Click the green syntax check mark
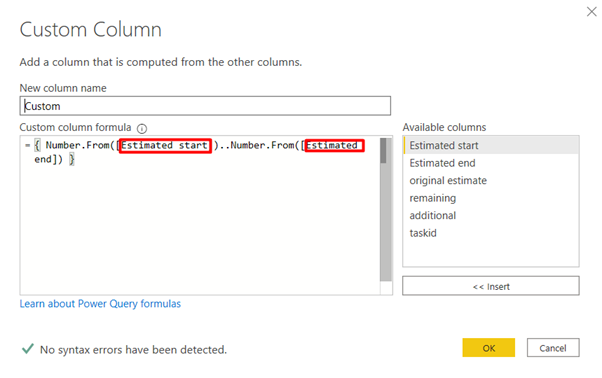Viewport: 602px width, 378px height. [28, 349]
